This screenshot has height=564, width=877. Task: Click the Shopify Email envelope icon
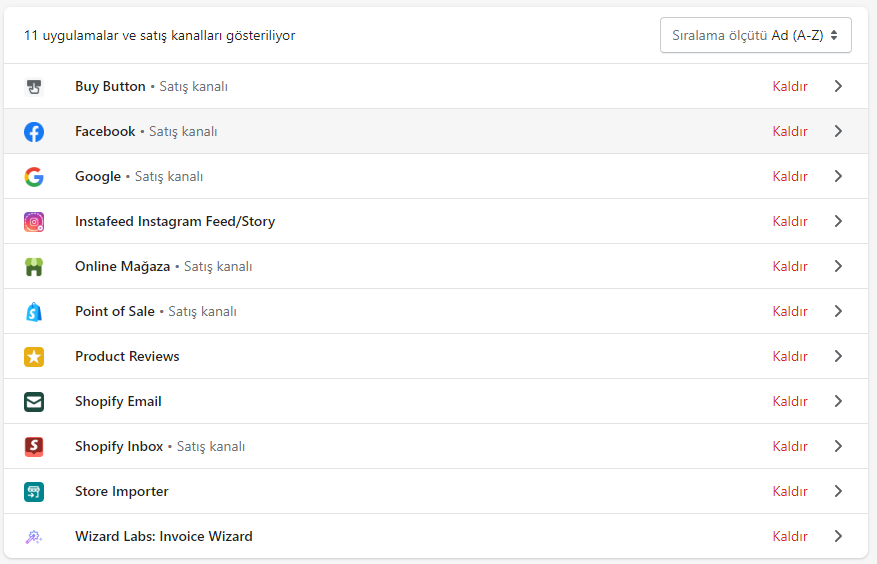pyautogui.click(x=34, y=402)
